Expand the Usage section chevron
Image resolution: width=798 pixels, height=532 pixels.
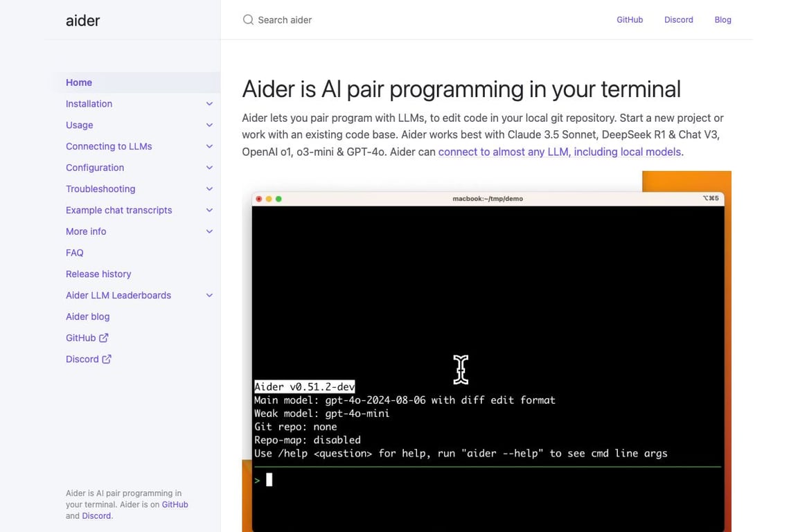pyautogui.click(x=209, y=125)
